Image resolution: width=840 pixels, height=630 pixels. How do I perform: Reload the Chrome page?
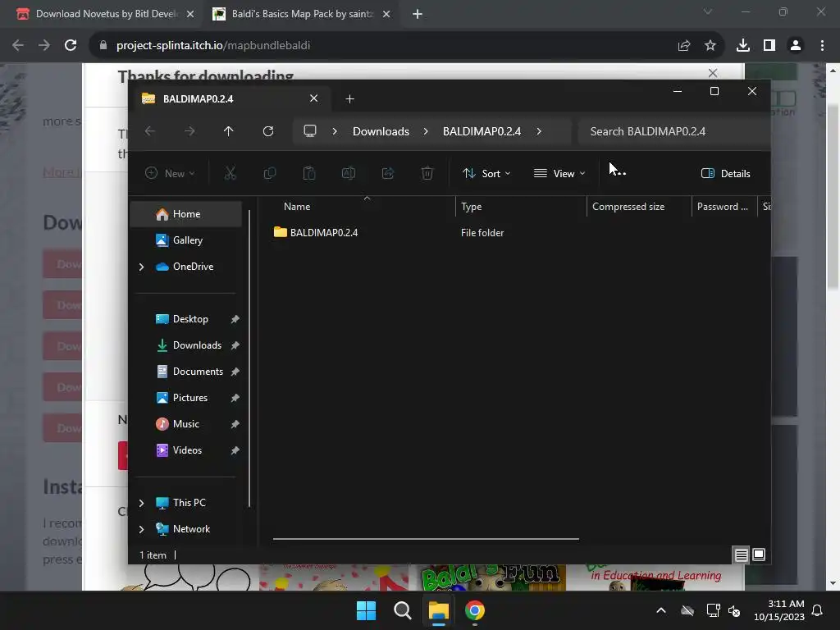pyautogui.click(x=71, y=46)
